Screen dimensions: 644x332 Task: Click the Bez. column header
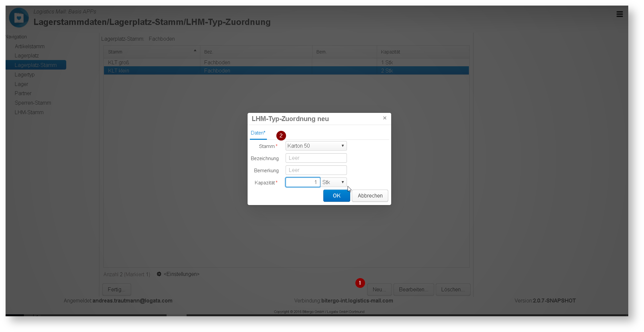[256, 52]
